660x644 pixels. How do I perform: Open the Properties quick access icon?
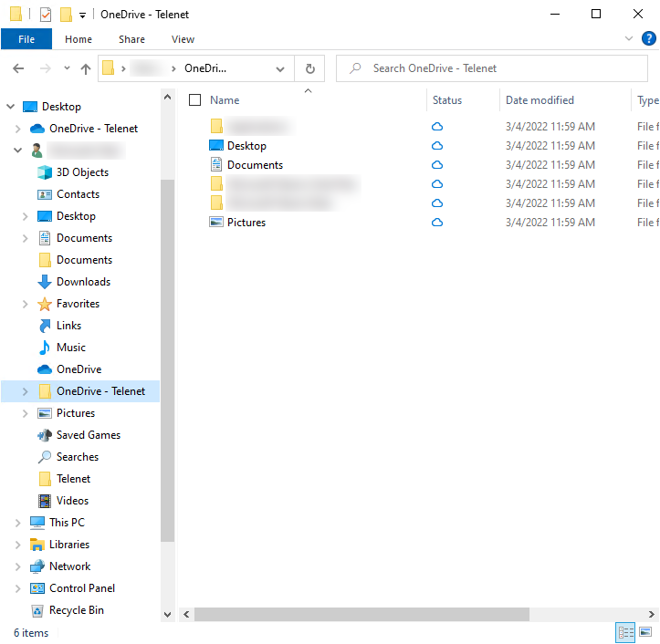tap(46, 15)
